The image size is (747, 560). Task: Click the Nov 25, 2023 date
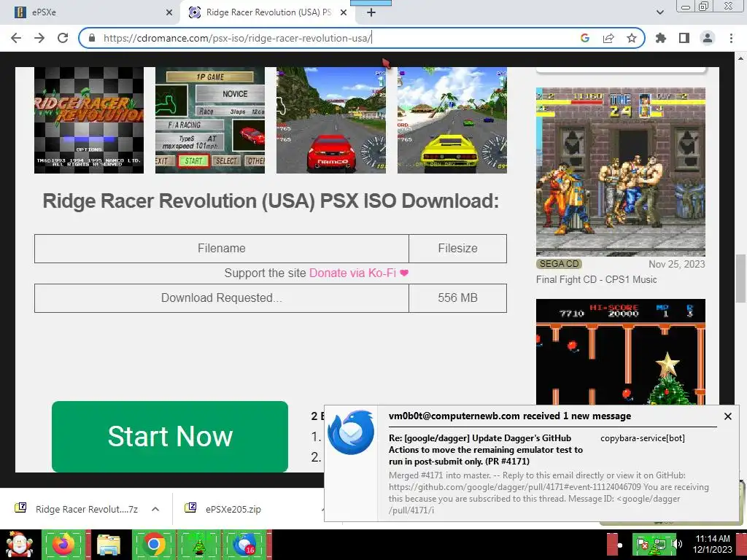tap(676, 264)
